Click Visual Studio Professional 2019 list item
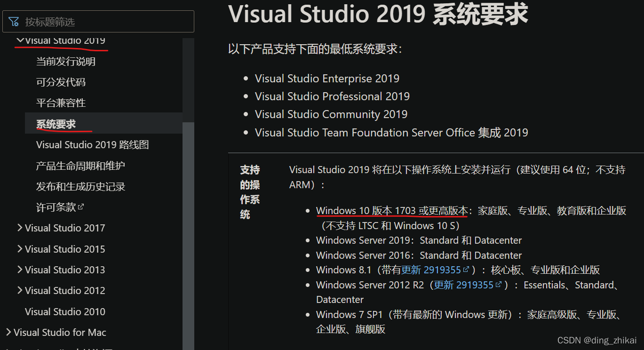Viewport: 644px width, 350px height. 332,96
